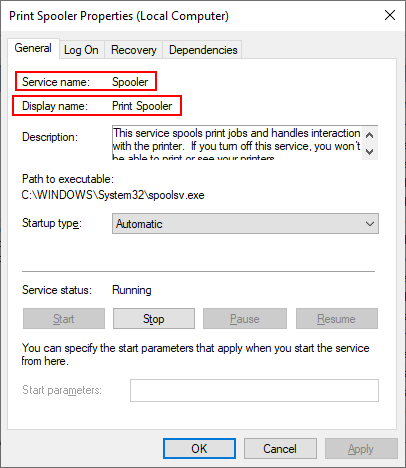Expand the Startup type dropdown arrow
The width and height of the screenshot is (406, 468).
(x=370, y=224)
